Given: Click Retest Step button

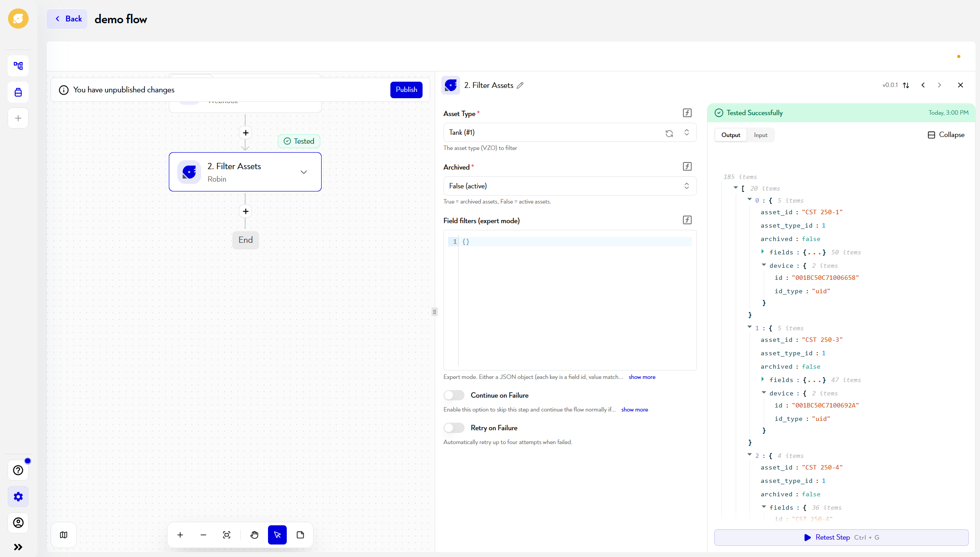Looking at the screenshot, I should pyautogui.click(x=842, y=537).
